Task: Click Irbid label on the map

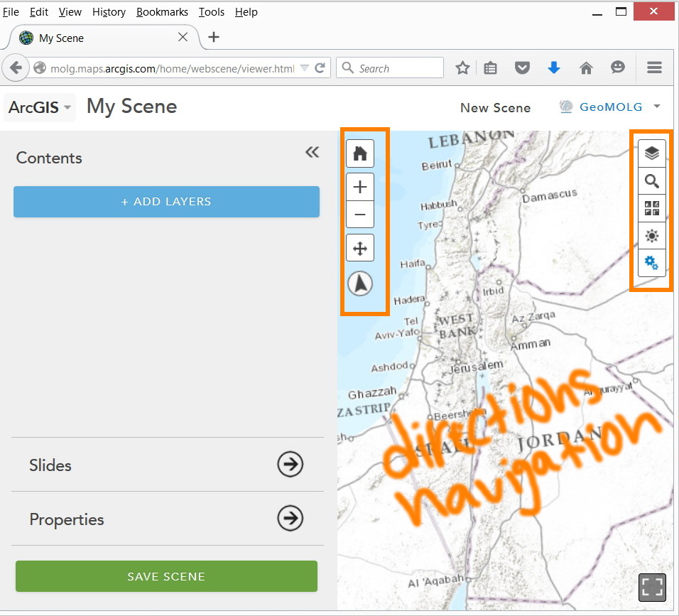Action: pyautogui.click(x=493, y=291)
